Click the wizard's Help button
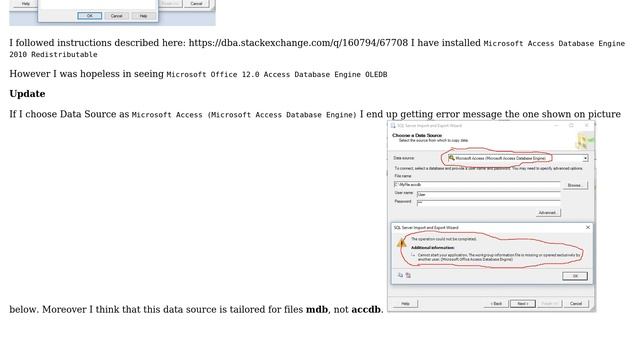640x360 pixels. [x=405, y=304]
